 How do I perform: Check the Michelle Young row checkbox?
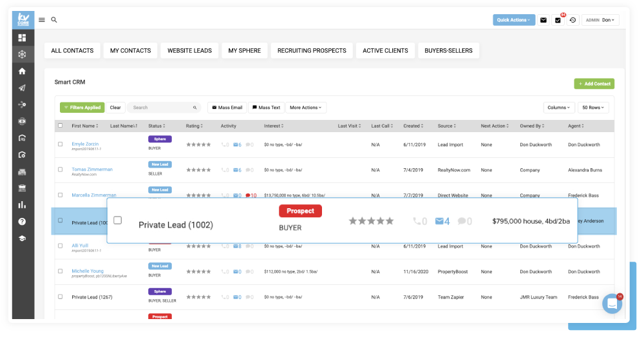[61, 271]
